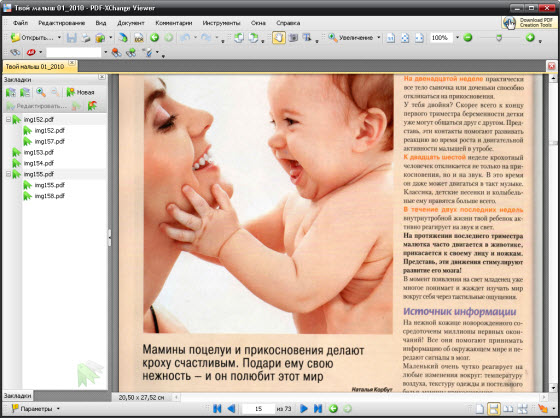The width and height of the screenshot is (560, 418).
Task: Click the Actual Size 1:1 icon
Action: (x=391, y=38)
